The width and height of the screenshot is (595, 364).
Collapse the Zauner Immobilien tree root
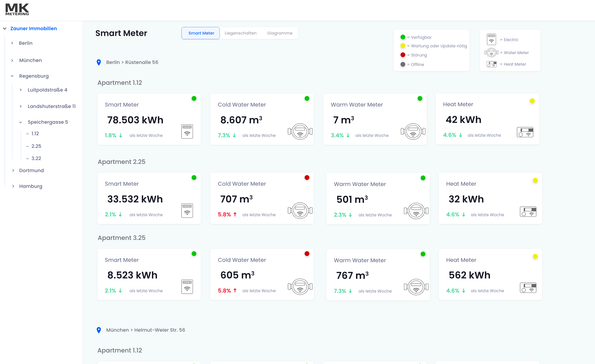click(5, 29)
